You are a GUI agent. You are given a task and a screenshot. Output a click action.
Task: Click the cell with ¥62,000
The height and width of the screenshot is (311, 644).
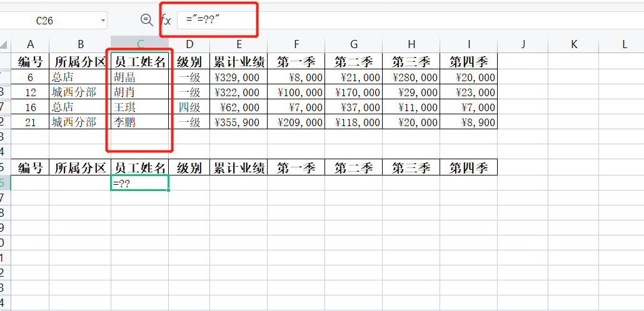pos(239,107)
